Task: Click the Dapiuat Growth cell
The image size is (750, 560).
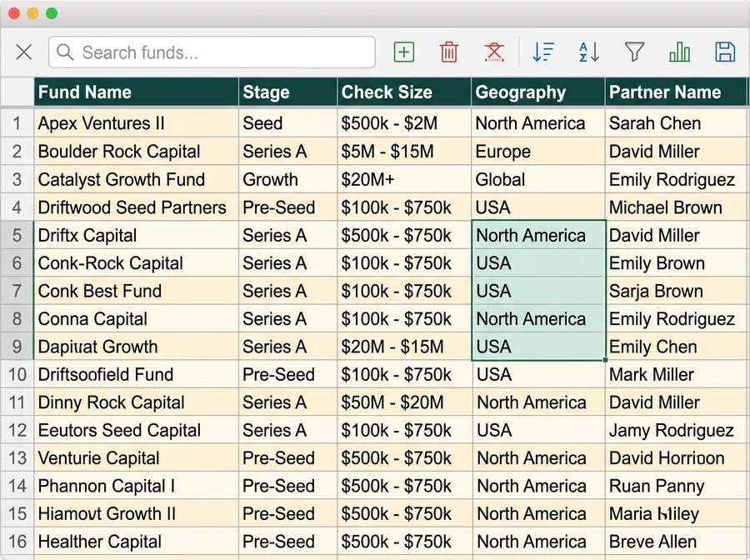Action: point(137,347)
